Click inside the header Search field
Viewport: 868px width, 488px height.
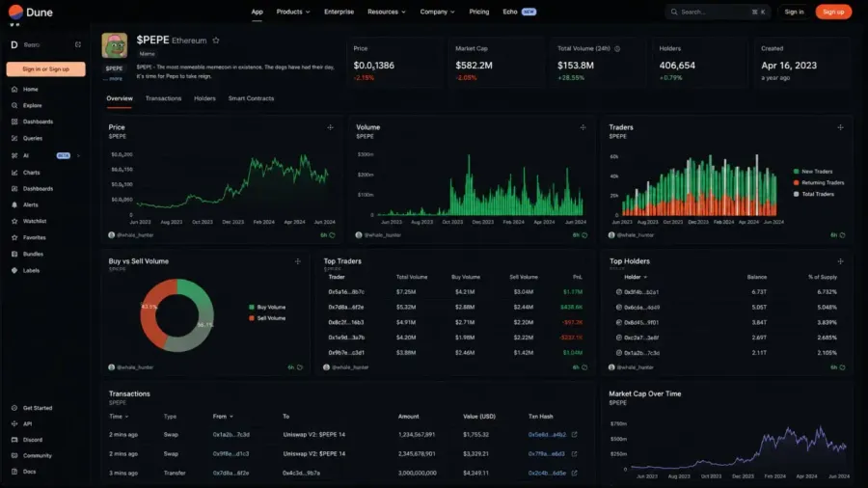coord(718,12)
